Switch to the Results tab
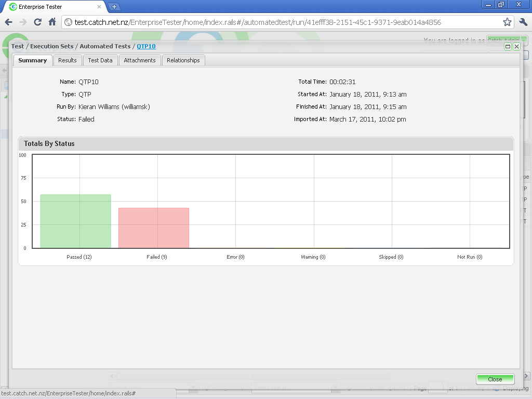 [x=68, y=60]
